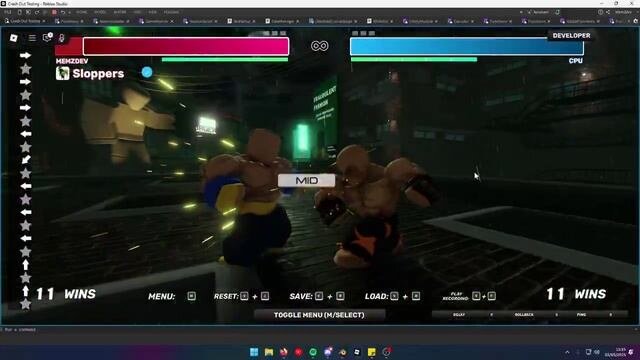Open the hamburger list menu in game
The height and width of the screenshot is (360, 640).
click(x=32, y=38)
